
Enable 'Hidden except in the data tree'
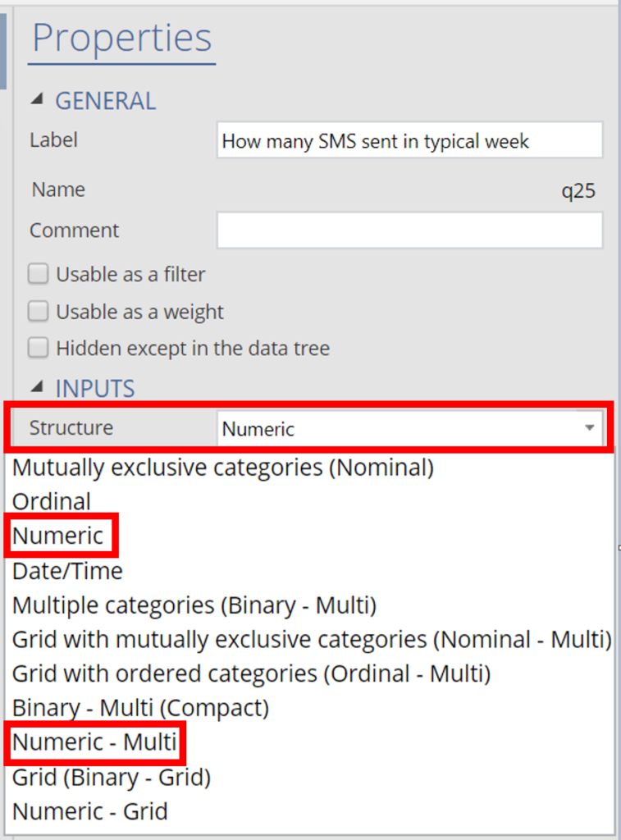38,348
